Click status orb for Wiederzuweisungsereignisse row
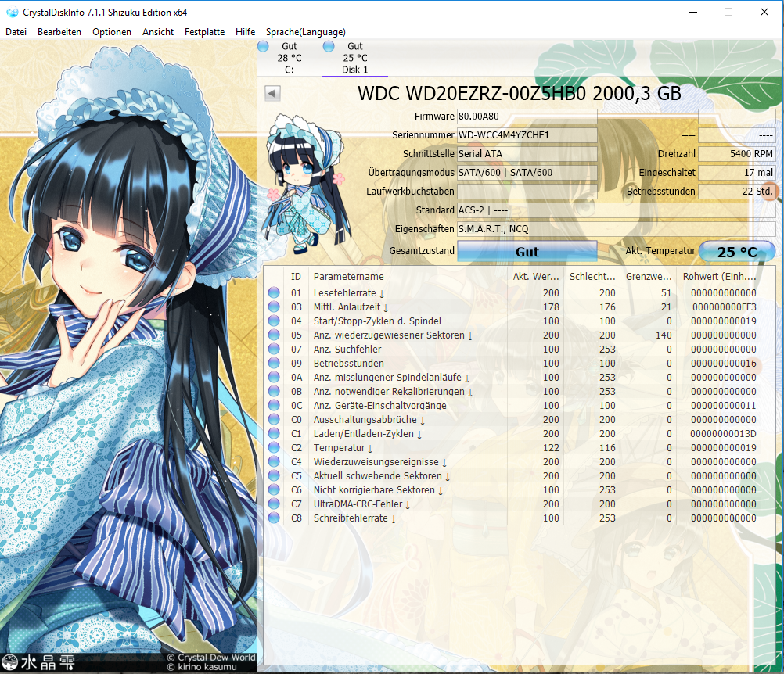 pos(274,461)
